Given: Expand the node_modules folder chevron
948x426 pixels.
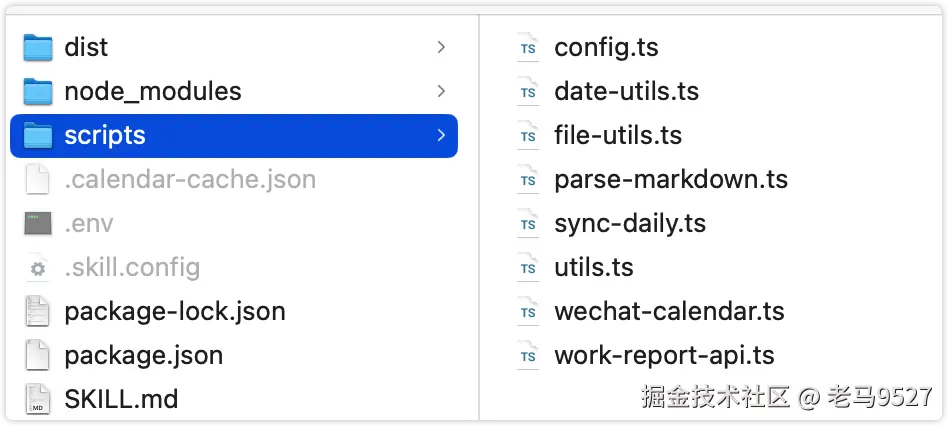Looking at the screenshot, I should click(441, 91).
